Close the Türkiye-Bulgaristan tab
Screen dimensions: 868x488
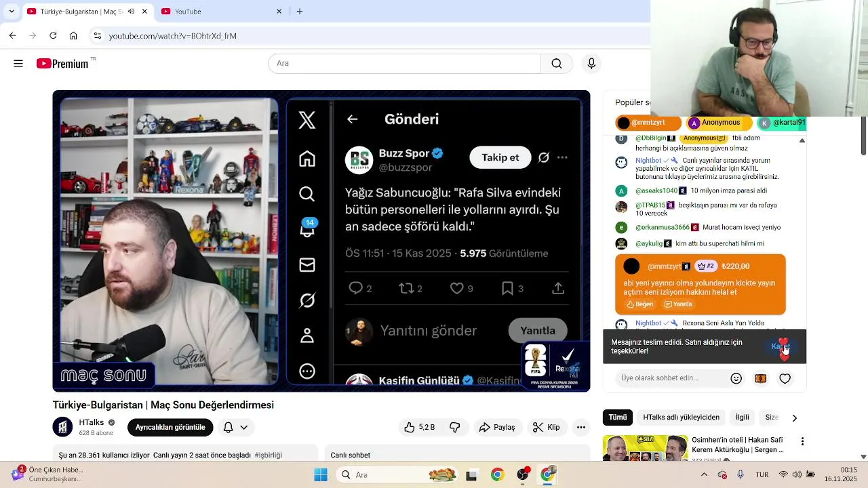pos(144,12)
